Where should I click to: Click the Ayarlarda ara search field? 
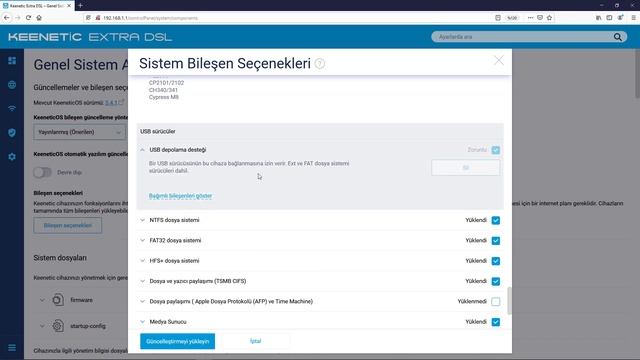[x=522, y=37]
